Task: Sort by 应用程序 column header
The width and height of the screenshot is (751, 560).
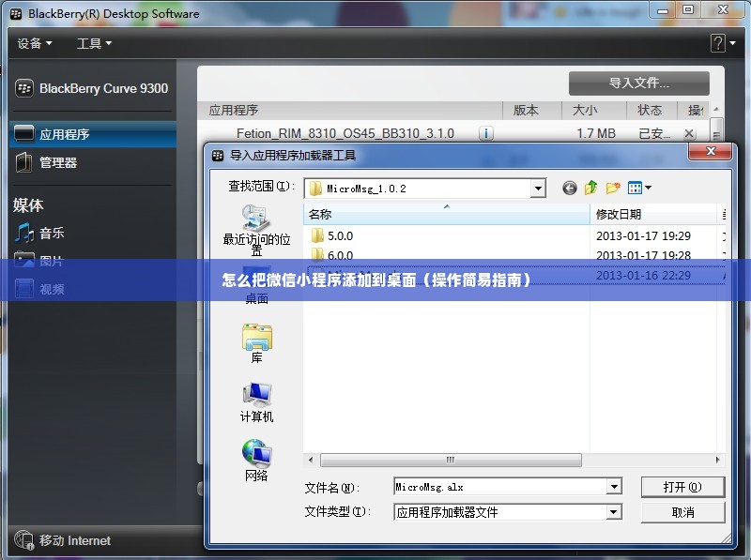Action: point(350,111)
